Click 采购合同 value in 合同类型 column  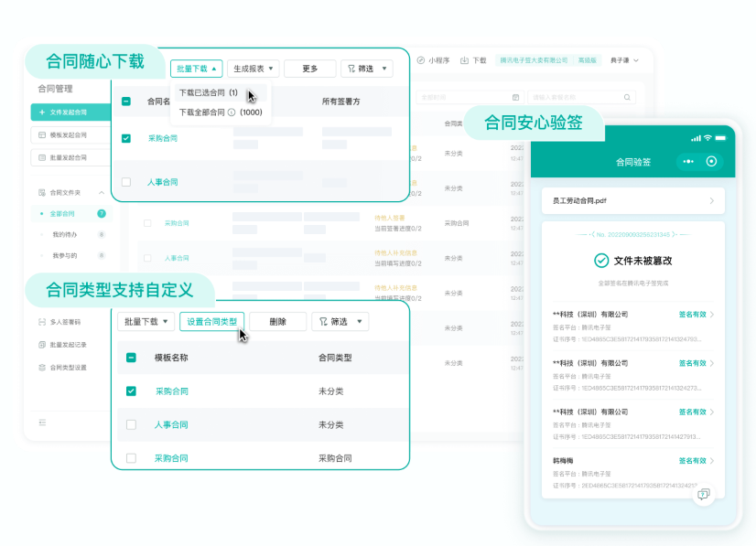(x=335, y=458)
